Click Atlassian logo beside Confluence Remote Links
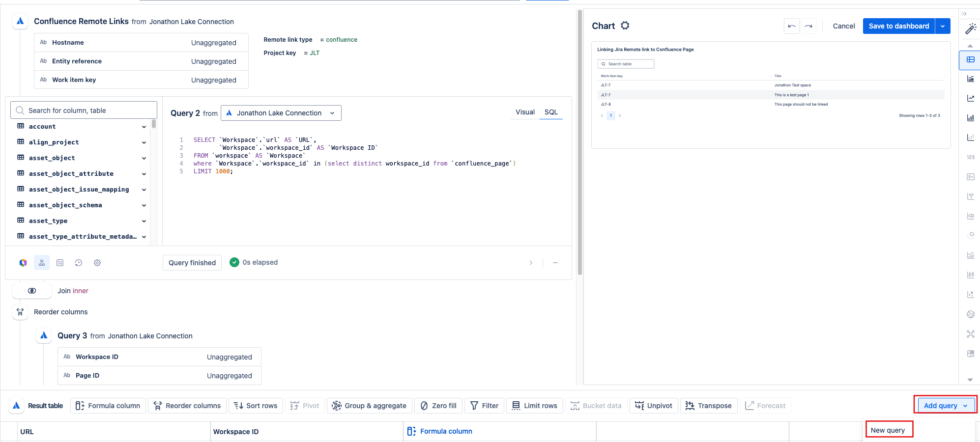 (20, 21)
